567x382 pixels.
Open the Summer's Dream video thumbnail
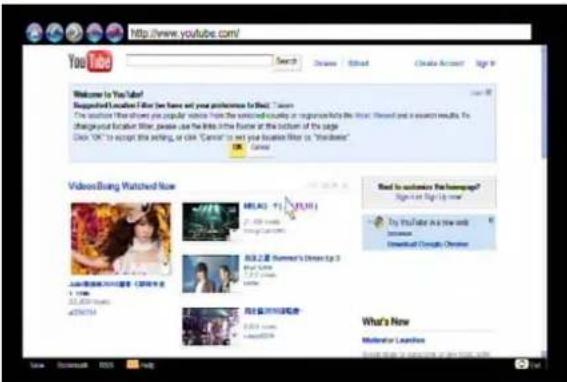tap(210, 274)
